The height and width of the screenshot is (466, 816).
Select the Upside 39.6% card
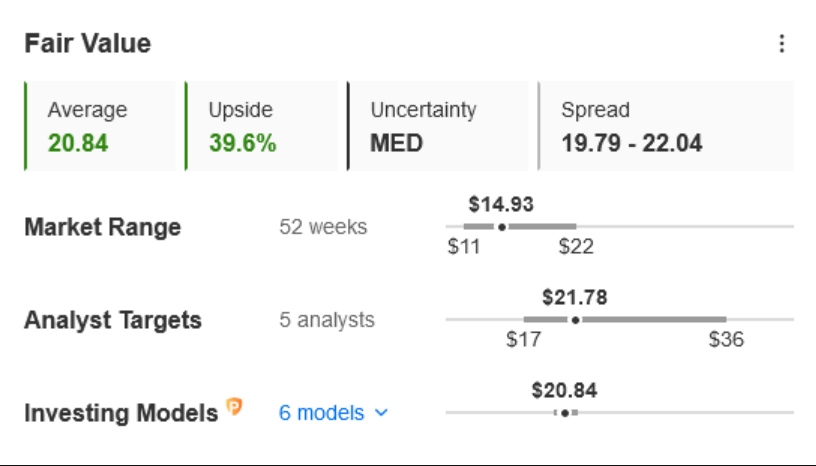point(261,126)
